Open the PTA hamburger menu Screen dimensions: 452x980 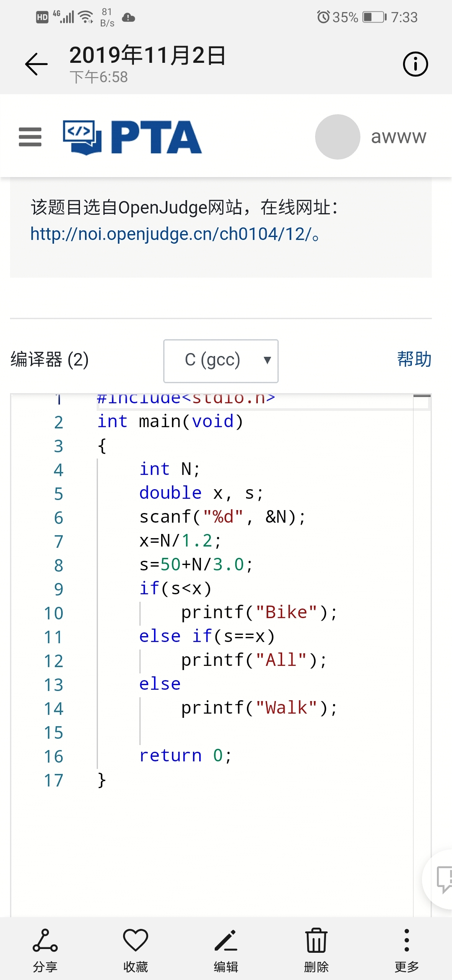pyautogui.click(x=30, y=137)
